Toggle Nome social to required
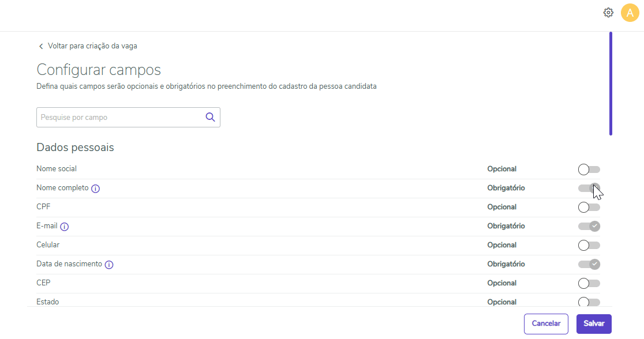The image size is (644, 339). tap(589, 169)
